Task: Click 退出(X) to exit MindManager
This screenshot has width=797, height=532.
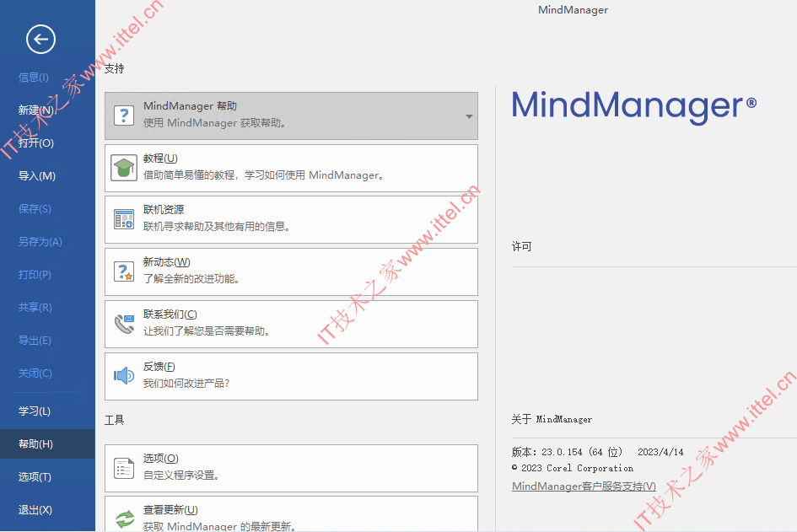Action: [x=35, y=510]
